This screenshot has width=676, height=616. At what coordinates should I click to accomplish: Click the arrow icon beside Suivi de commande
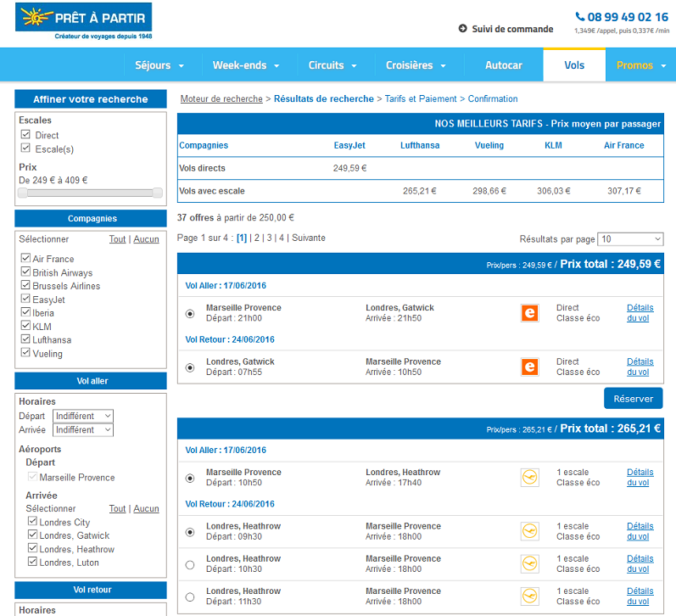tap(462, 29)
